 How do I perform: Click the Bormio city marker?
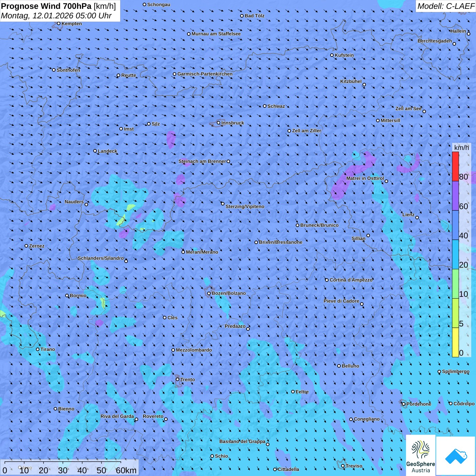click(67, 295)
